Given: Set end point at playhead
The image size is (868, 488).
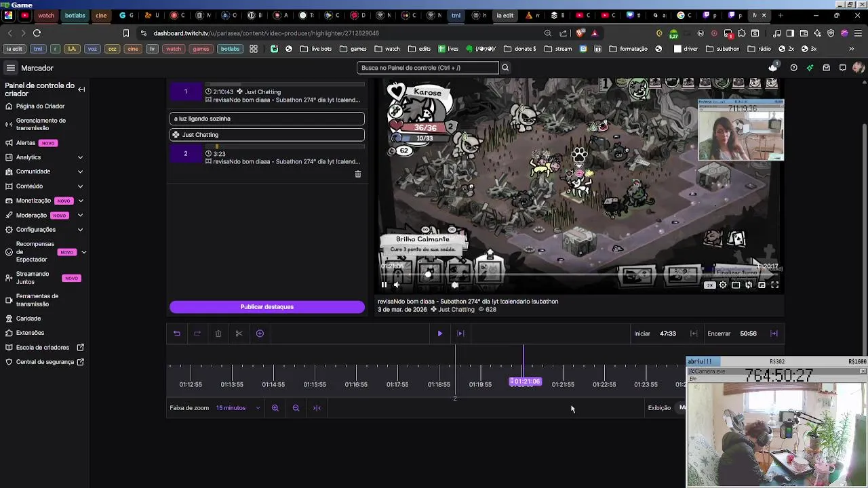Looking at the screenshot, I should 774,333.
